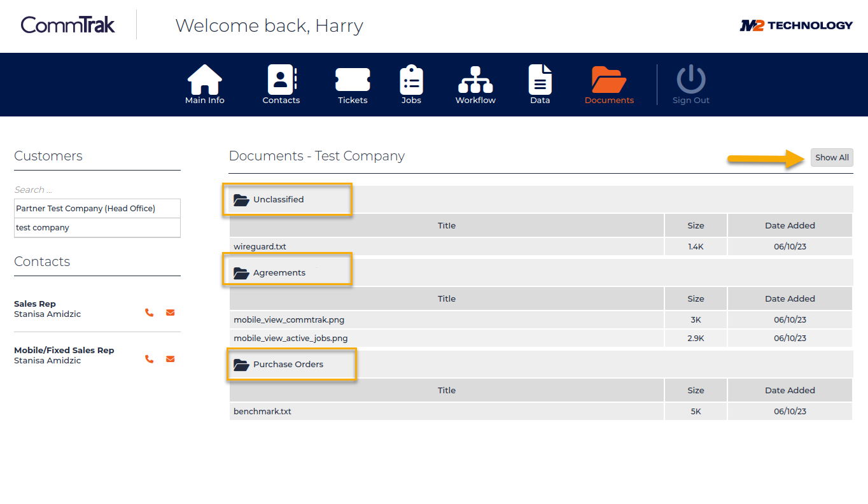The width and height of the screenshot is (868, 504).
Task: Click the Contacts section heading in sidebar
Action: 42,262
